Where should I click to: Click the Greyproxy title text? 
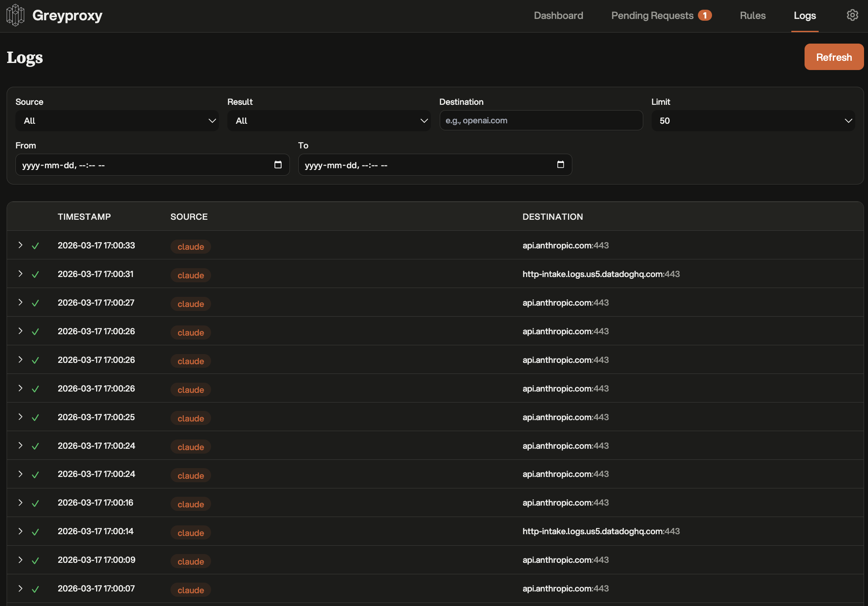[67, 15]
